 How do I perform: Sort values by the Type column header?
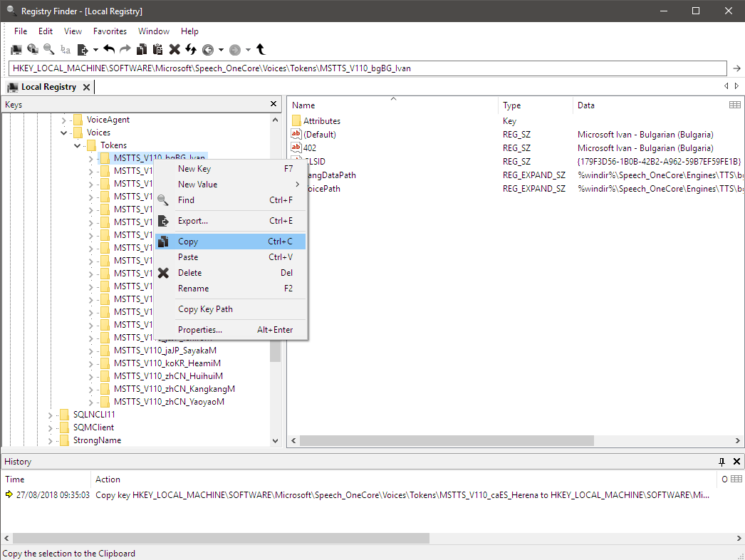(x=536, y=105)
